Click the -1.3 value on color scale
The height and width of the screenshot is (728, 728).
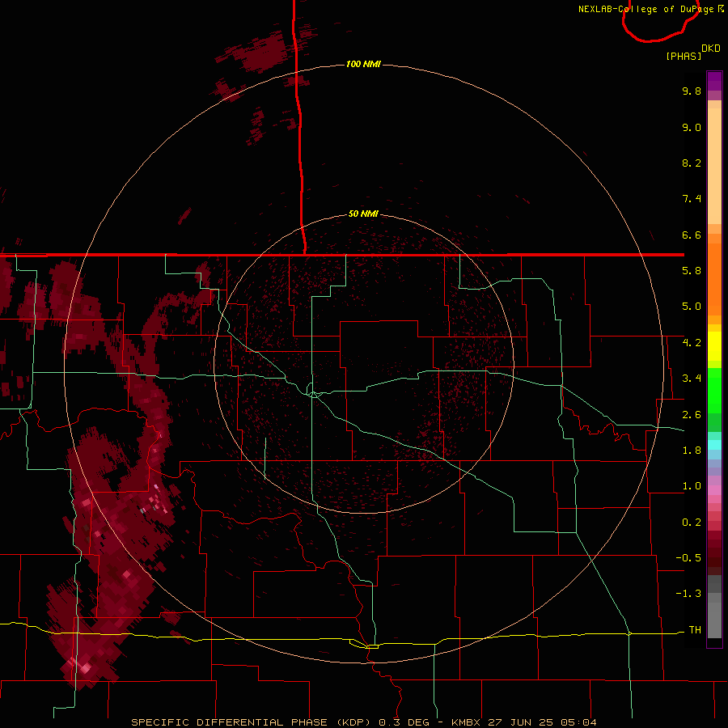(688, 594)
